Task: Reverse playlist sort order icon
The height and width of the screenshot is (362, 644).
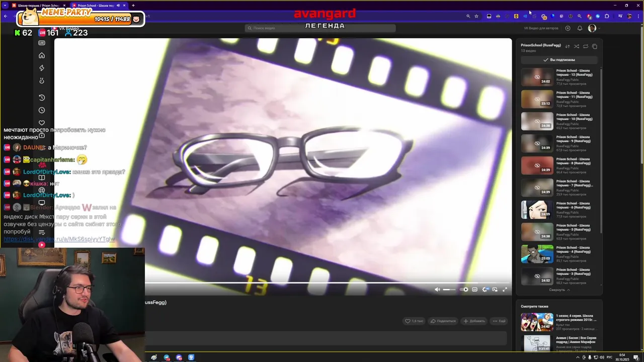Action: (568, 46)
